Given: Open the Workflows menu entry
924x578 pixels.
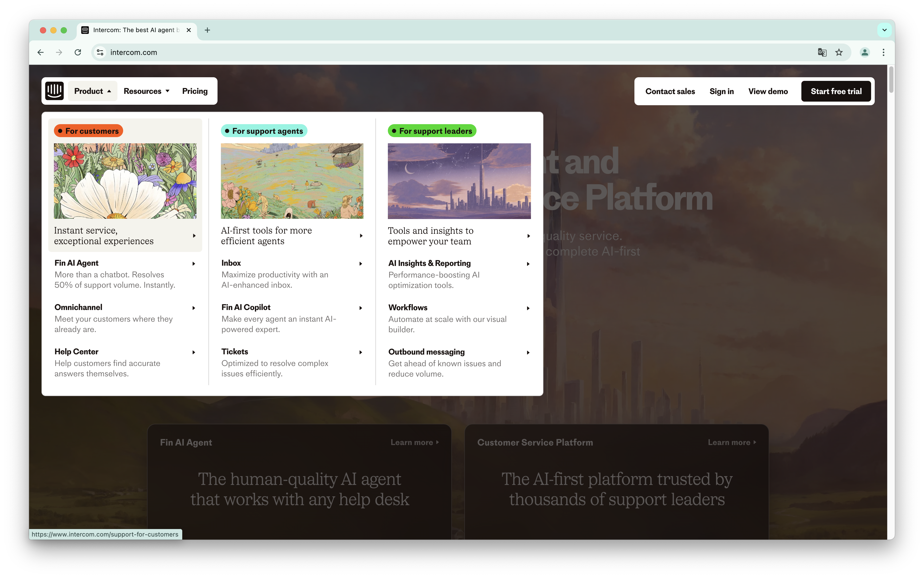Looking at the screenshot, I should [x=408, y=307].
